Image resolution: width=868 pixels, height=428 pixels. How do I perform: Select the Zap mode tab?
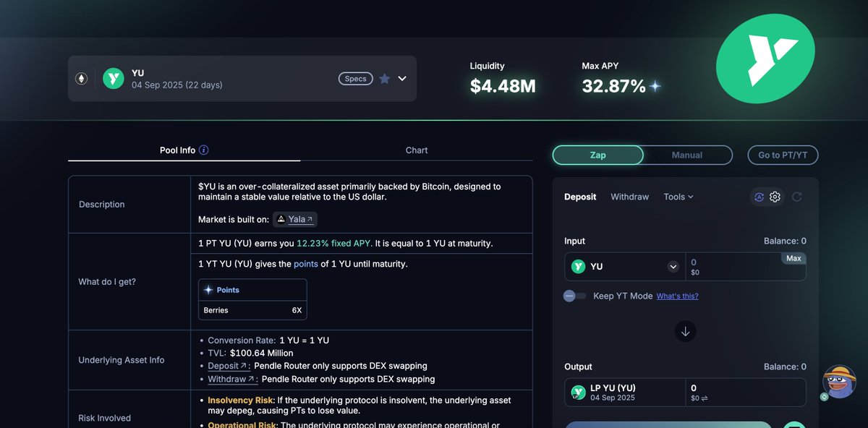(597, 155)
